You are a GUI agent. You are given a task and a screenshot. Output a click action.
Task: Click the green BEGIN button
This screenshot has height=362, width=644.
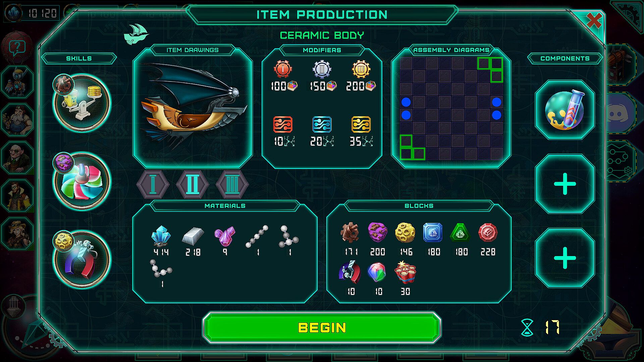tap(322, 327)
